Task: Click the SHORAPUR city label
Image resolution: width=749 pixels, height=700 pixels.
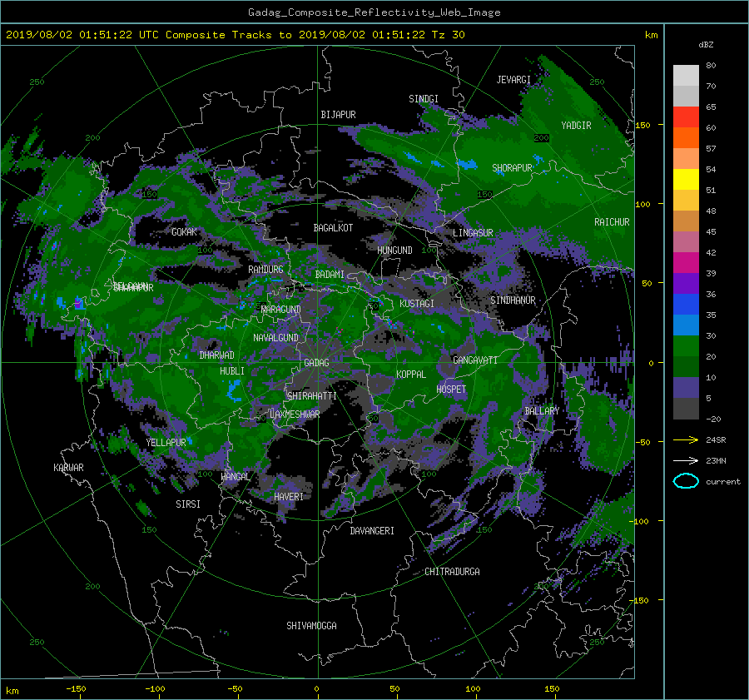Action: [x=512, y=168]
